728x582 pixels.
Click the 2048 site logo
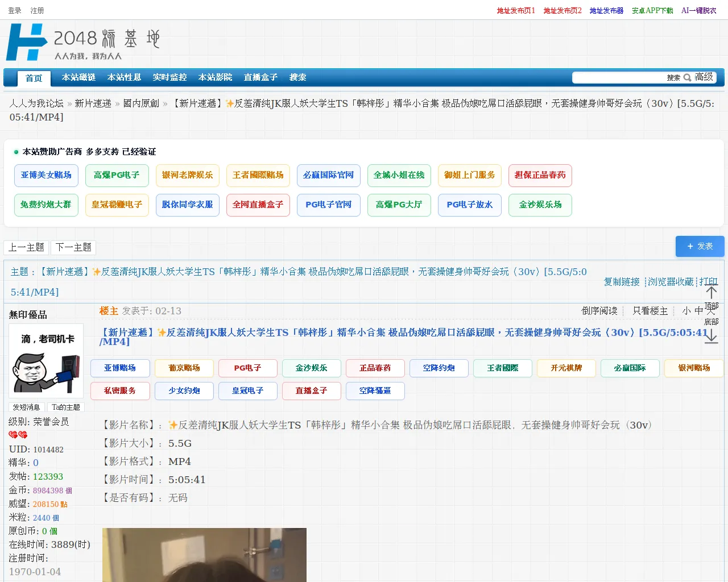coord(83,42)
